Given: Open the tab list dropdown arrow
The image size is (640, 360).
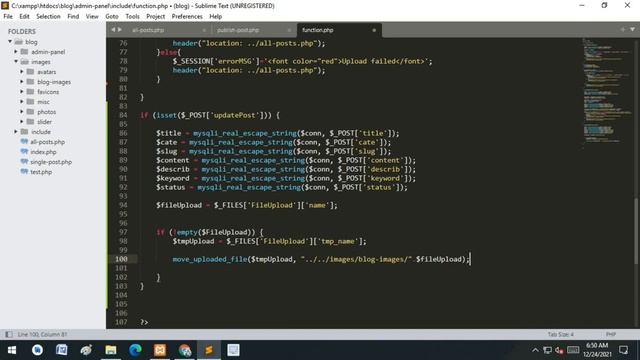Looking at the screenshot, I should (632, 29).
